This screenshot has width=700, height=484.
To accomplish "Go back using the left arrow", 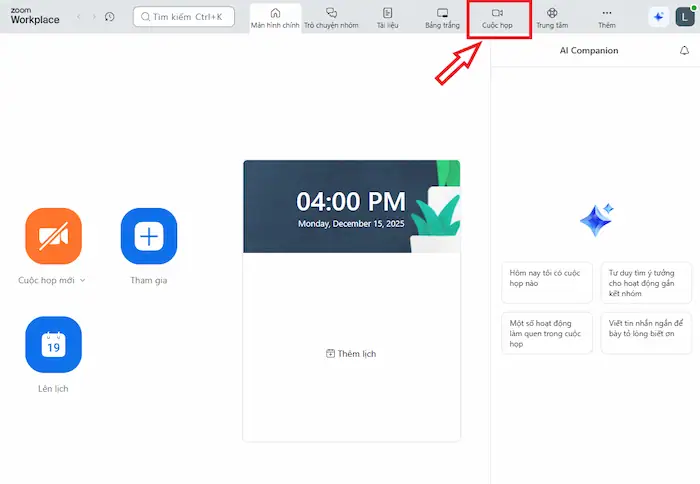I will [80, 17].
